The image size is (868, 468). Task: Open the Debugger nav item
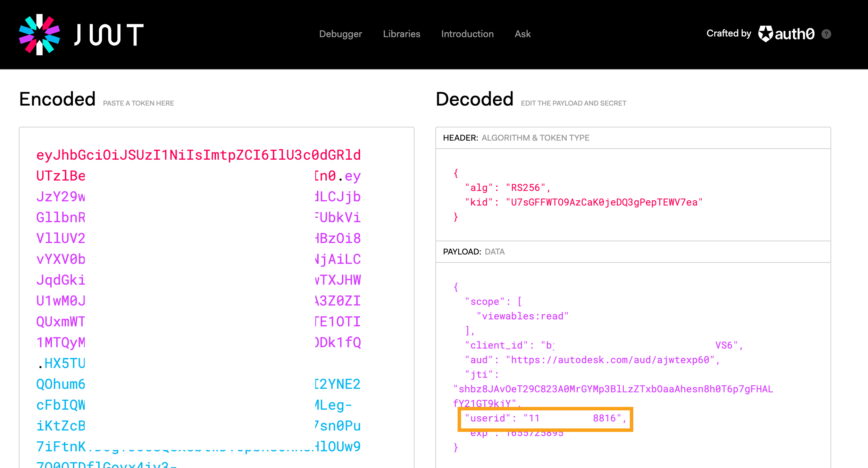340,34
